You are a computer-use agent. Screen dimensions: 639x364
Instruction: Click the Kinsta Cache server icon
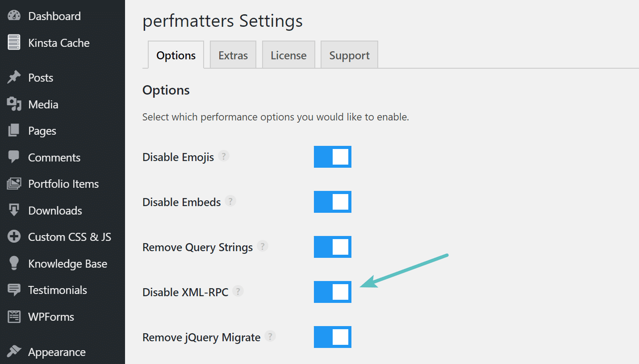14,43
